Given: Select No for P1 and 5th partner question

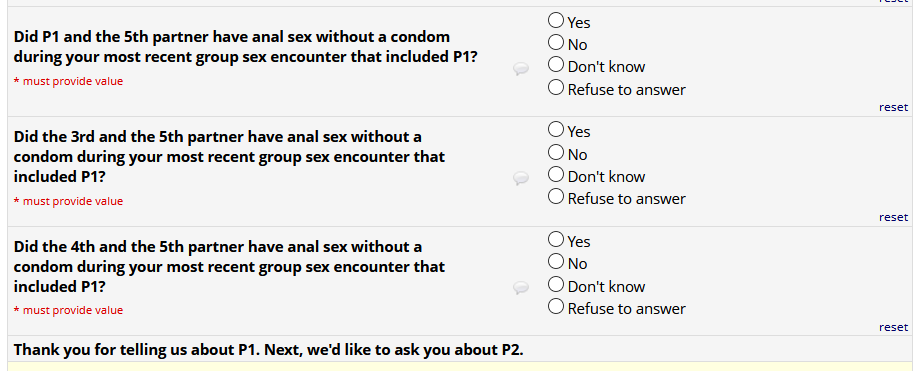Looking at the screenshot, I should (556, 42).
